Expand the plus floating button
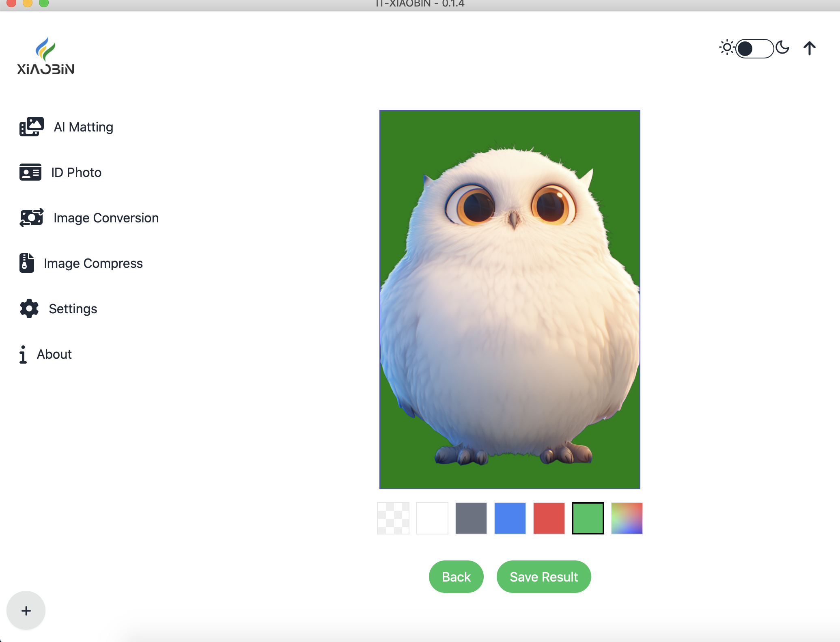 (26, 610)
